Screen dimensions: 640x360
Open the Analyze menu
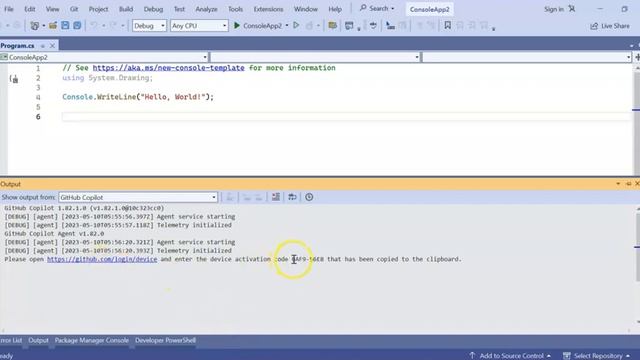[x=206, y=9]
